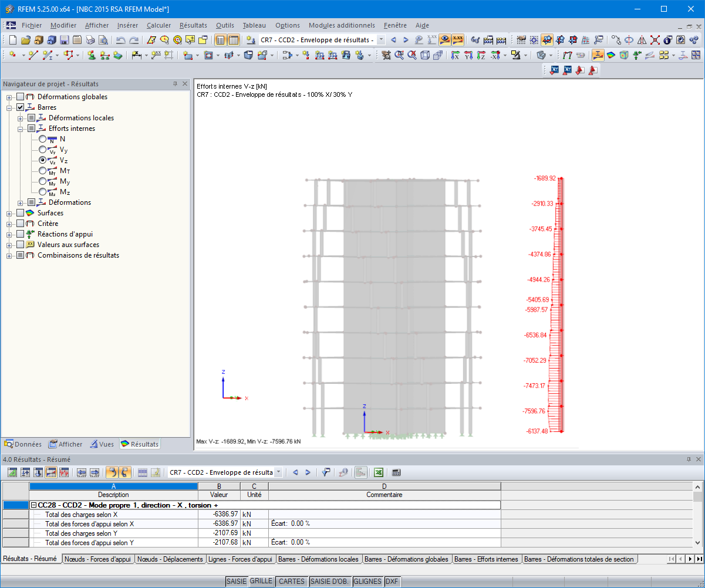This screenshot has height=588, width=705.
Task: Toggle the show result values x.xx icon
Action: point(458,40)
